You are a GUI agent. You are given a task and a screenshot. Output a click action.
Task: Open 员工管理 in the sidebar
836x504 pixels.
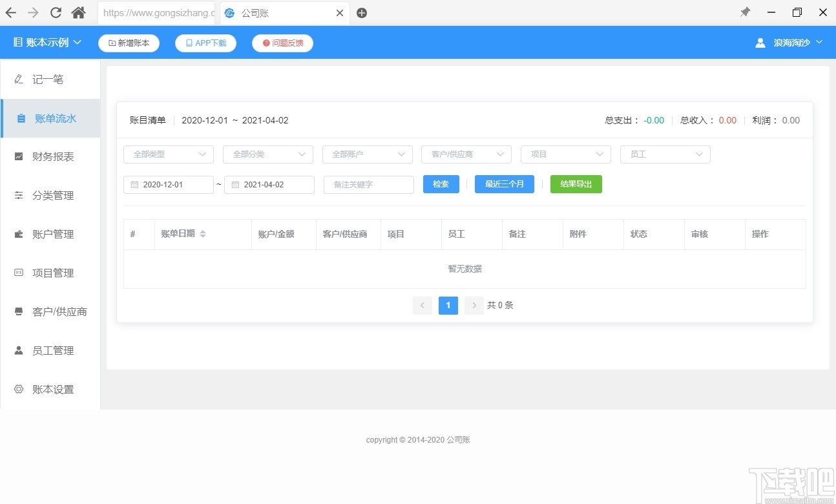pyautogui.click(x=50, y=351)
